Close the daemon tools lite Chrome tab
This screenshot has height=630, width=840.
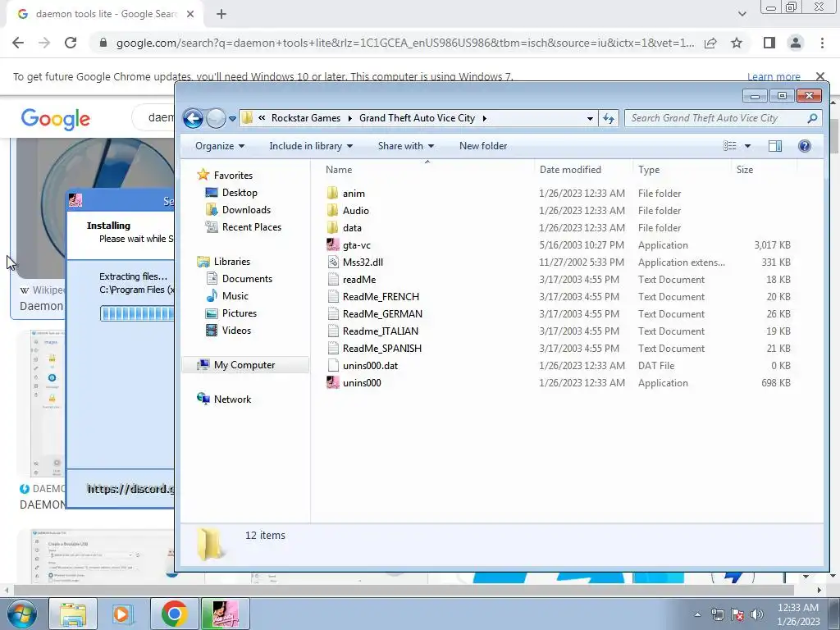click(x=190, y=15)
